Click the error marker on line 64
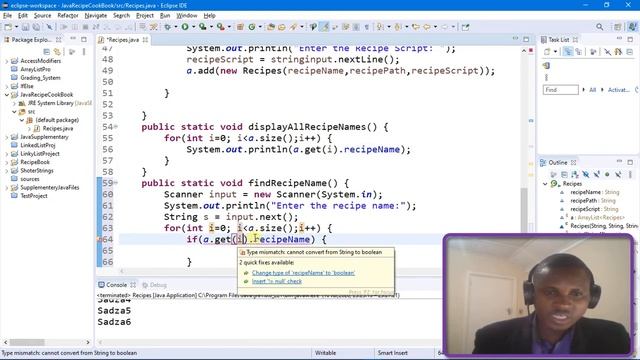Image resolution: width=640 pixels, height=360 pixels. pyautogui.click(x=99, y=239)
